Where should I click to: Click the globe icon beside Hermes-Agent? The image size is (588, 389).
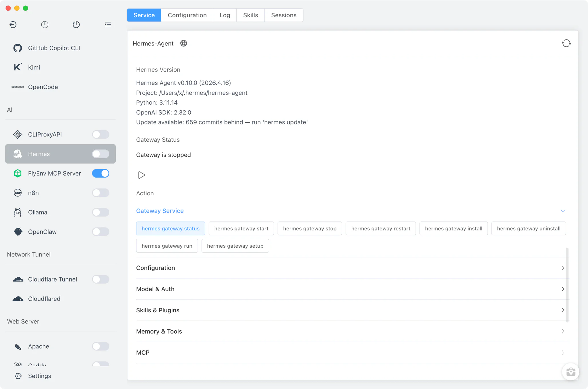[183, 43]
